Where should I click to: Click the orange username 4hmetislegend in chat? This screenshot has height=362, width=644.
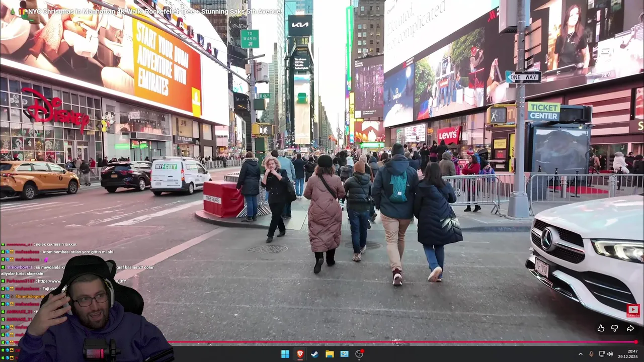(x=30, y=297)
